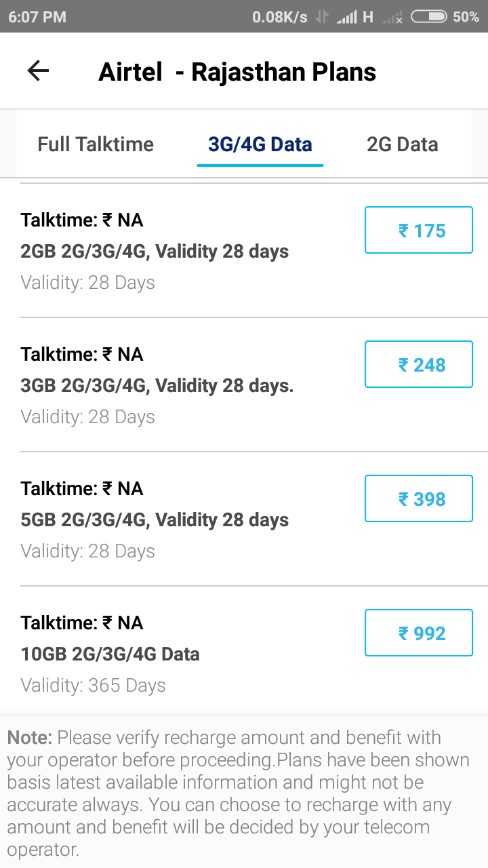Pick the ₹ 992 plan button
Screen dimensions: 488x868
(x=419, y=633)
